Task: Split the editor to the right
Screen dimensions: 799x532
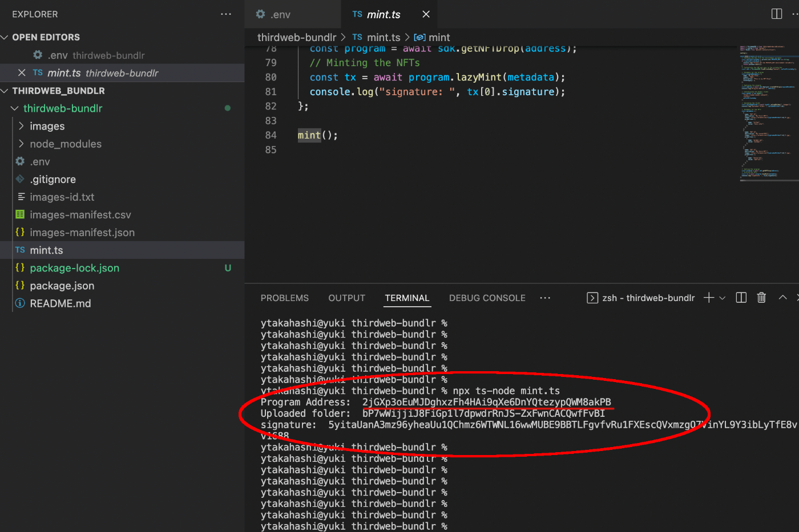Action: click(x=777, y=14)
